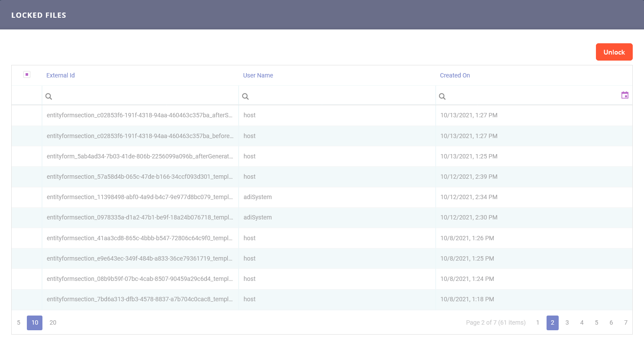Go to page 3 of results
644x348 pixels.
567,322
